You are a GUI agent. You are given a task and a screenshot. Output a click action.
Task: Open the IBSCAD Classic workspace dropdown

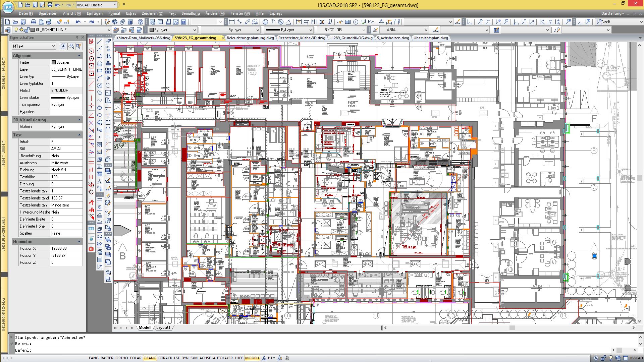pyautogui.click(x=96, y=5)
